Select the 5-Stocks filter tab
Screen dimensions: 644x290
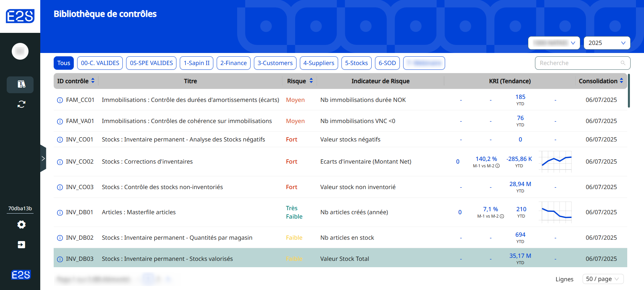(356, 63)
